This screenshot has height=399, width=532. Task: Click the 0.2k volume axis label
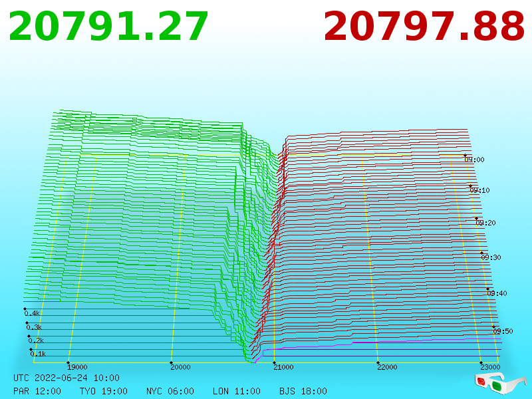(36, 340)
